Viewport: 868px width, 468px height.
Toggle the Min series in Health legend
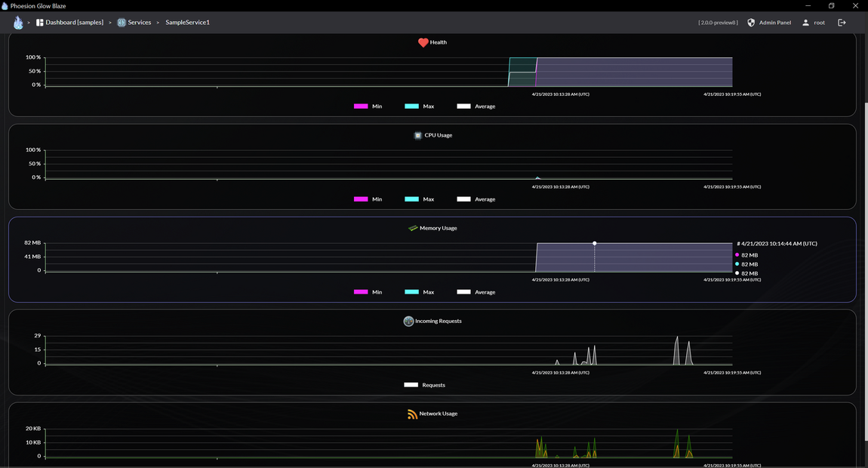pyautogui.click(x=361, y=106)
